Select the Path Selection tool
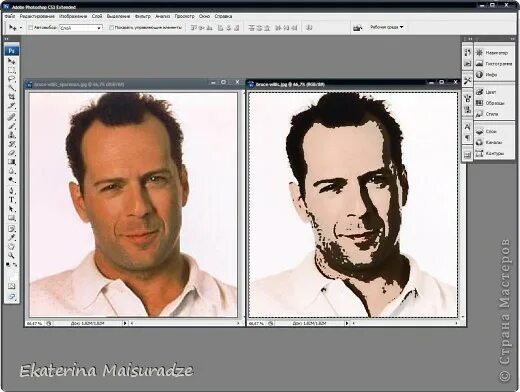 click(12, 209)
